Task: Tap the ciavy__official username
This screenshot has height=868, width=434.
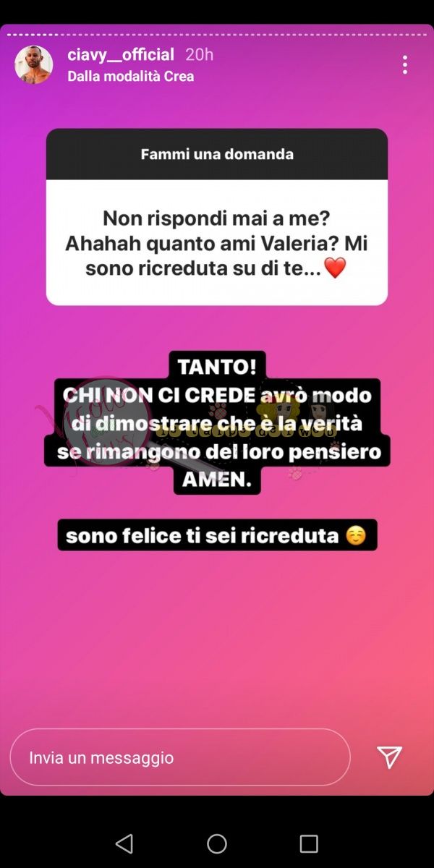Action: (x=121, y=55)
